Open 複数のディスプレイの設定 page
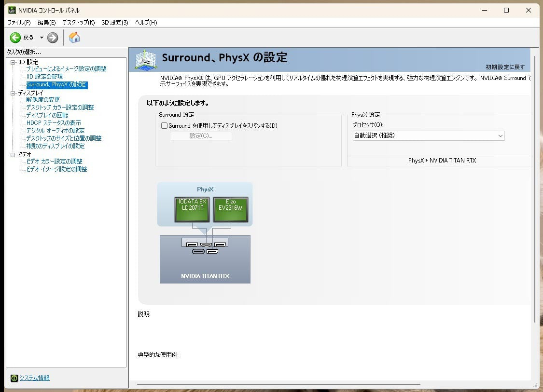The height and width of the screenshot is (392, 543). tap(56, 146)
